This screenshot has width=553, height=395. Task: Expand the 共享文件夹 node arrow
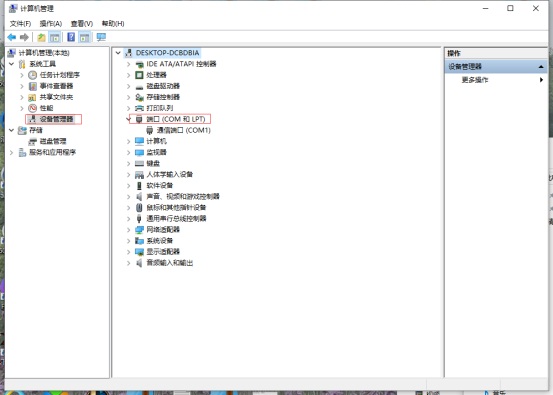[x=22, y=97]
